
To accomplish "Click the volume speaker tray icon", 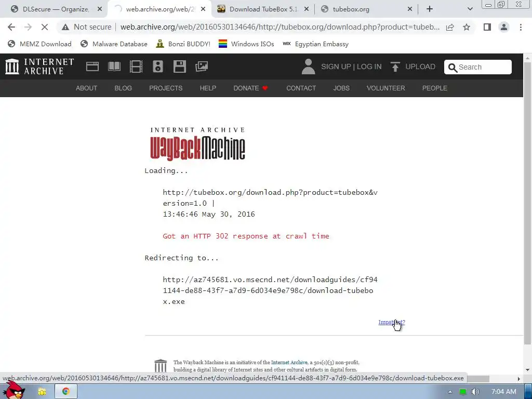I will pos(475,392).
